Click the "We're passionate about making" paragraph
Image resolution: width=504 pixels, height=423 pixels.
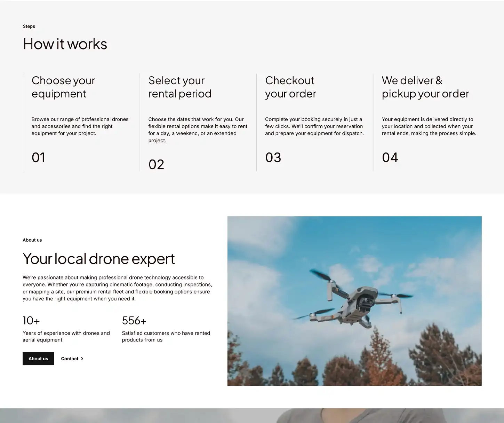[x=117, y=288]
